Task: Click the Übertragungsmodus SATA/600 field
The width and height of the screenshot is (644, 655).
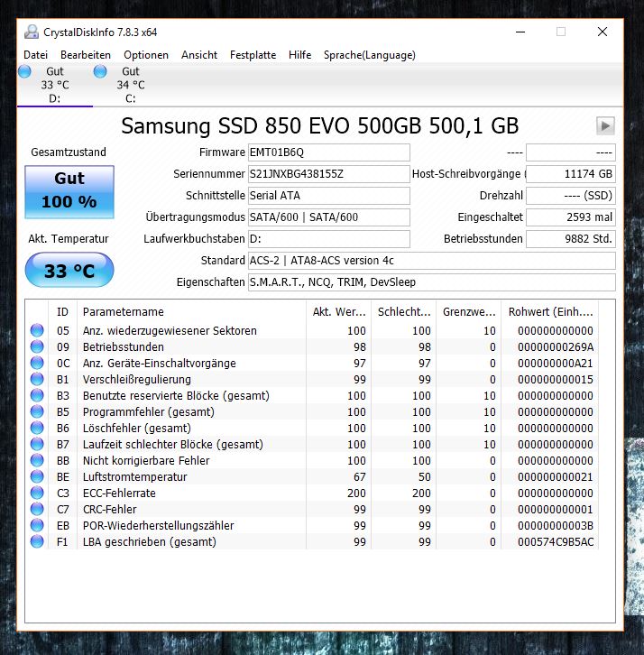Action: coord(329,217)
